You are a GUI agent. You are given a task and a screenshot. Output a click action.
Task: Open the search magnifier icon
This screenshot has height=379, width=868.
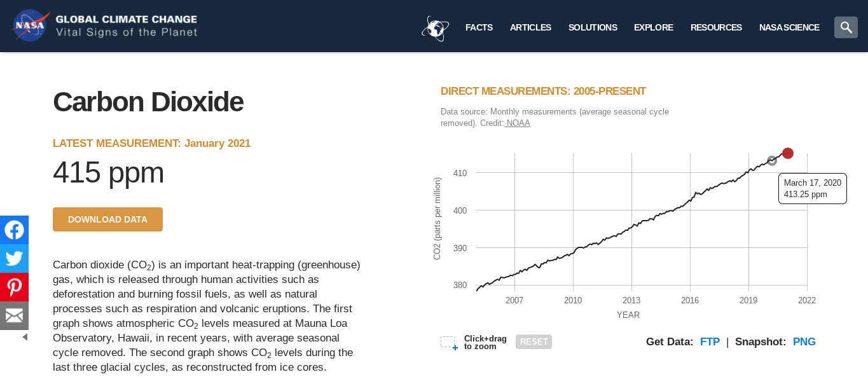click(846, 27)
